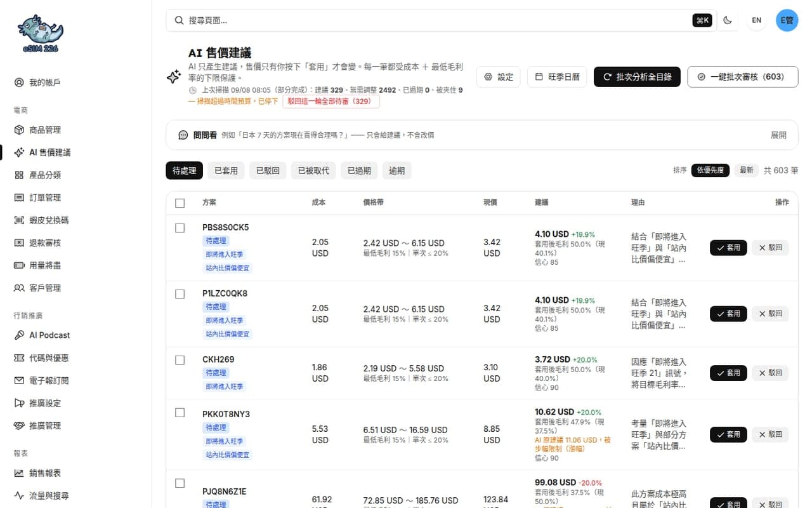The height and width of the screenshot is (508, 812).
Task: Open 我的帳戶 account icon in sidebar
Action: point(19,83)
